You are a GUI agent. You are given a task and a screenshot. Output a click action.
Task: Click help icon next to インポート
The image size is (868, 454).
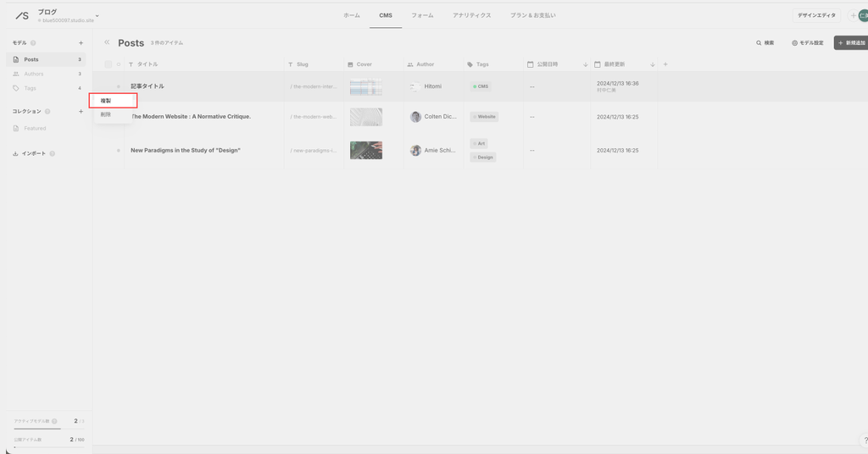pyautogui.click(x=53, y=154)
